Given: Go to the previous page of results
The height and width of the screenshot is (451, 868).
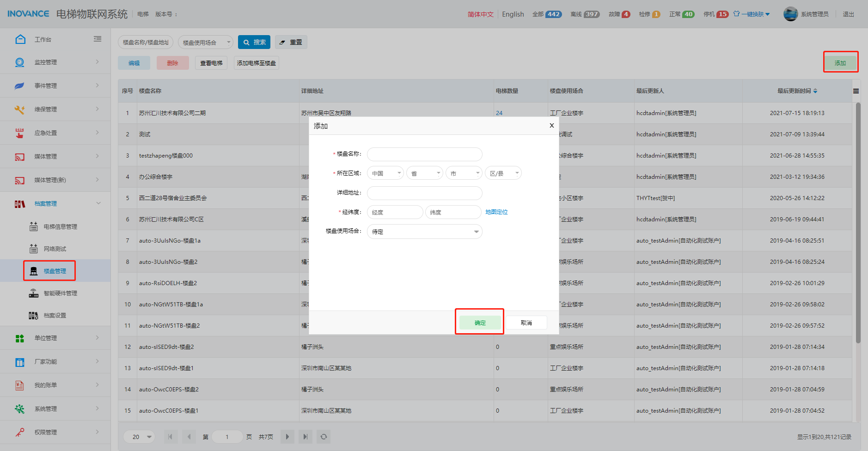Looking at the screenshot, I should pyautogui.click(x=189, y=437).
